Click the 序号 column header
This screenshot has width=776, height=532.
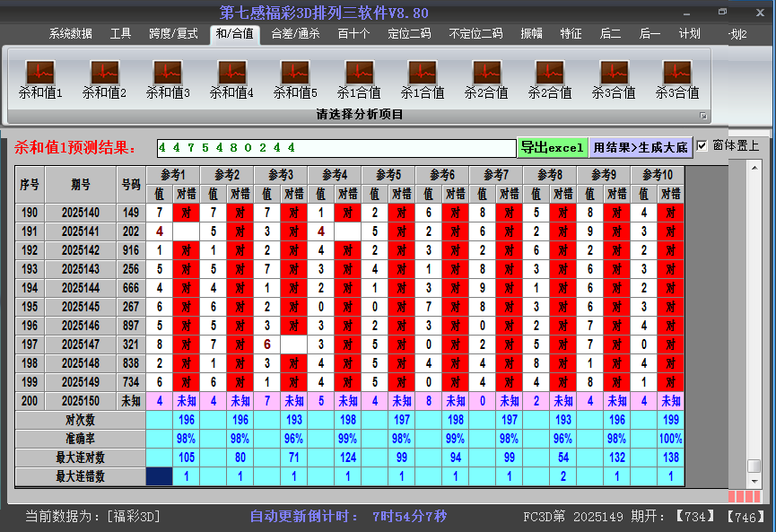click(30, 185)
